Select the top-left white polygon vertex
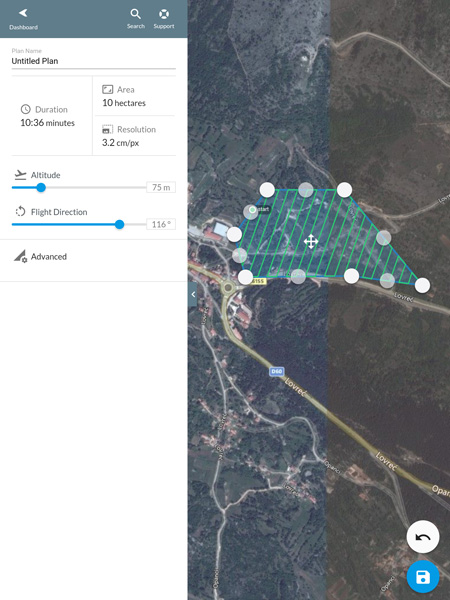Screen dimensions: 450x600 click(267, 190)
